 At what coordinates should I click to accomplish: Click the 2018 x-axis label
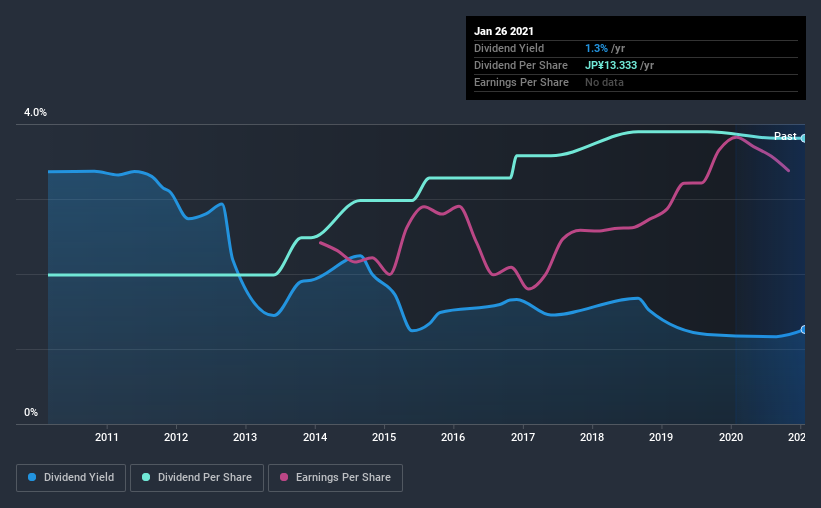tap(592, 437)
